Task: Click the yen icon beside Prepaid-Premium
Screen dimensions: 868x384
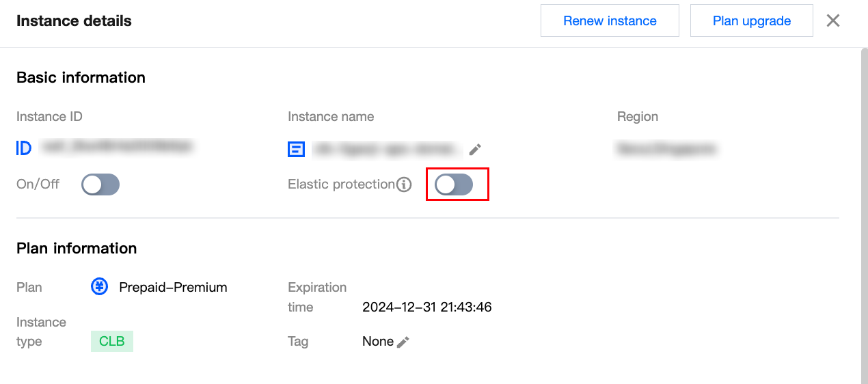Action: point(100,287)
